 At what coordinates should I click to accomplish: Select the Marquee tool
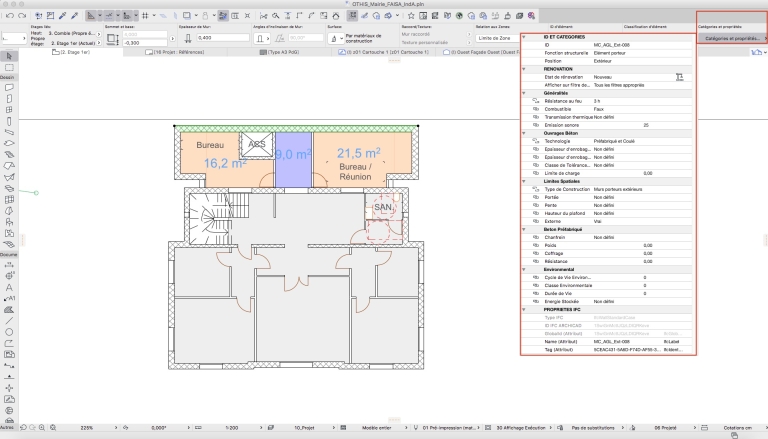coord(9,68)
